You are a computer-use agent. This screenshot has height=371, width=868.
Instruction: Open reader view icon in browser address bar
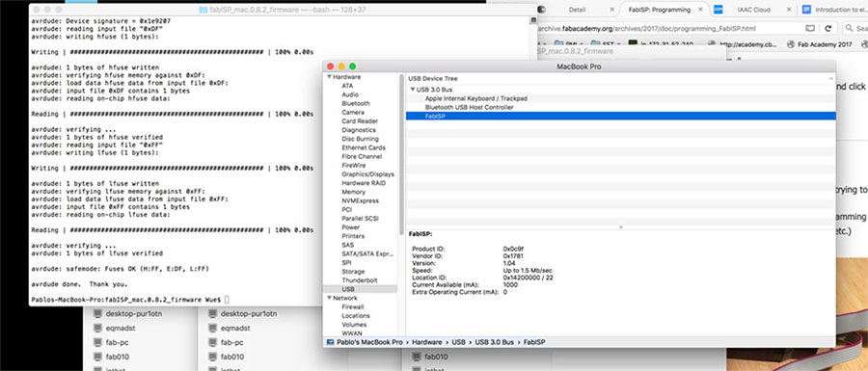pyautogui.click(x=810, y=28)
